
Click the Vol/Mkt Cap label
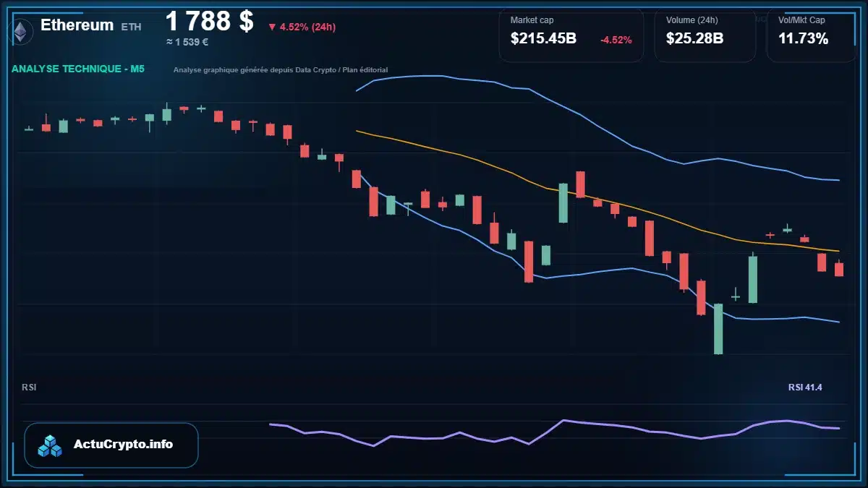click(x=801, y=20)
